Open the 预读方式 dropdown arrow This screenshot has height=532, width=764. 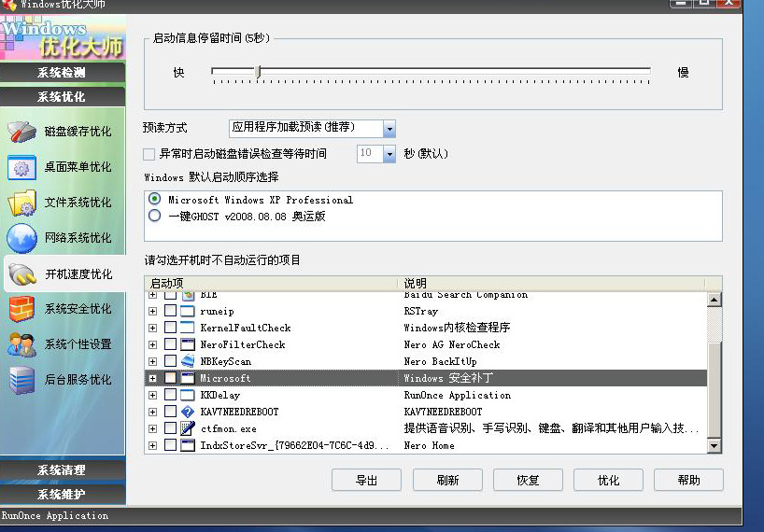(389, 129)
